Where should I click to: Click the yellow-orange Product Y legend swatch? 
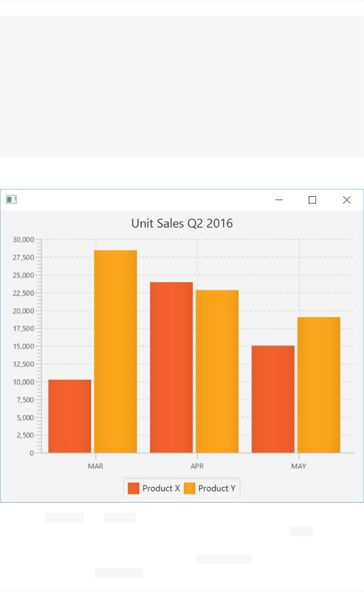[190, 488]
